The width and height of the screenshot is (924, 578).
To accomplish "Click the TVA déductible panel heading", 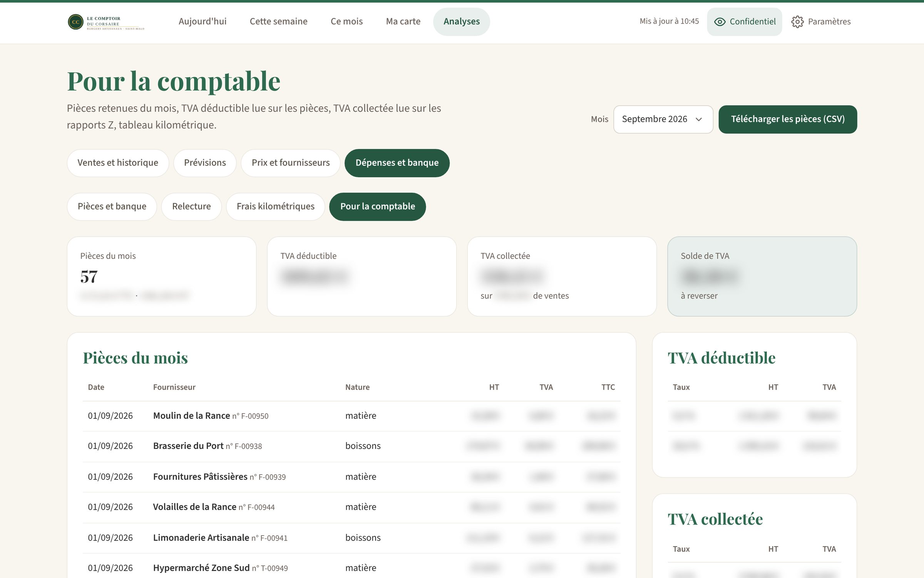I will pyautogui.click(x=721, y=358).
